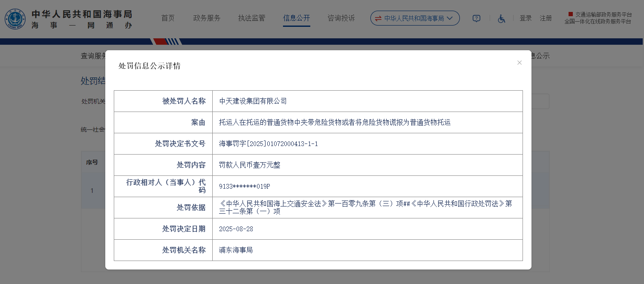The height and width of the screenshot is (284, 644).
Task: Click the authority name 浦东海事局
Action: click(x=236, y=250)
